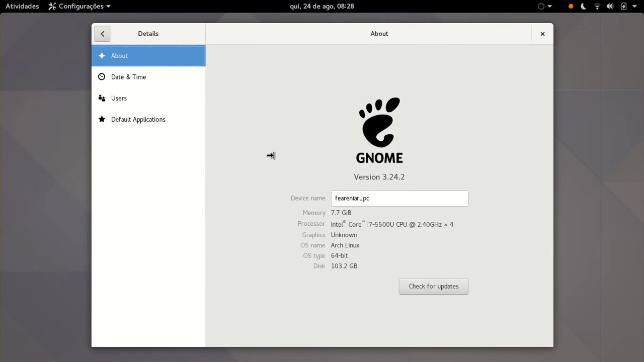This screenshot has height=362, width=644.
Task: Open the Configurações app menu
Action: 79,6
